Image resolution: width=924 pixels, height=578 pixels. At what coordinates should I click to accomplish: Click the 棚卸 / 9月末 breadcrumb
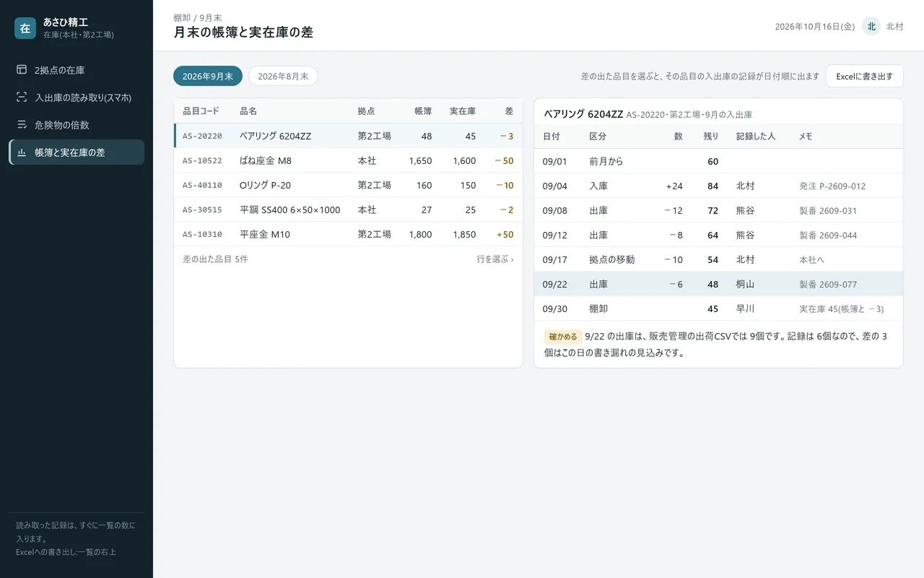(x=198, y=17)
